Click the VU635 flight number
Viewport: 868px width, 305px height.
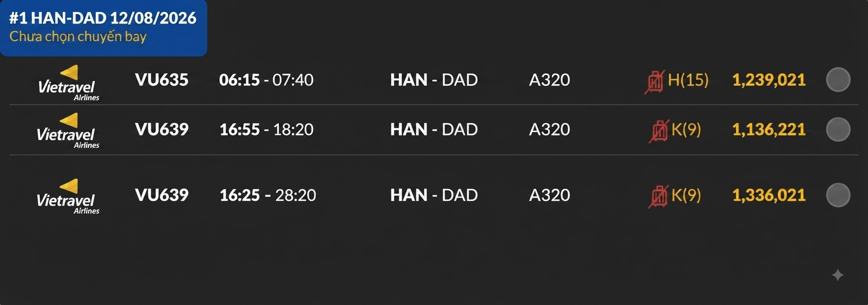[x=162, y=80]
